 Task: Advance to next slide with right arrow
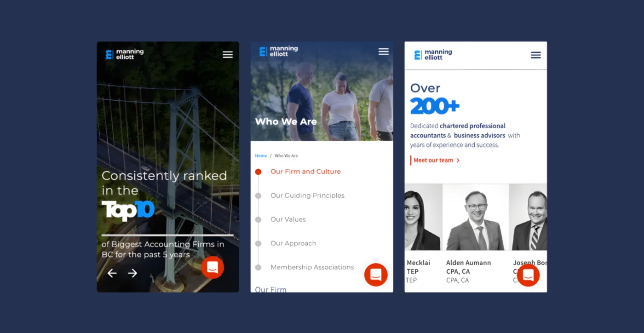[x=132, y=273]
